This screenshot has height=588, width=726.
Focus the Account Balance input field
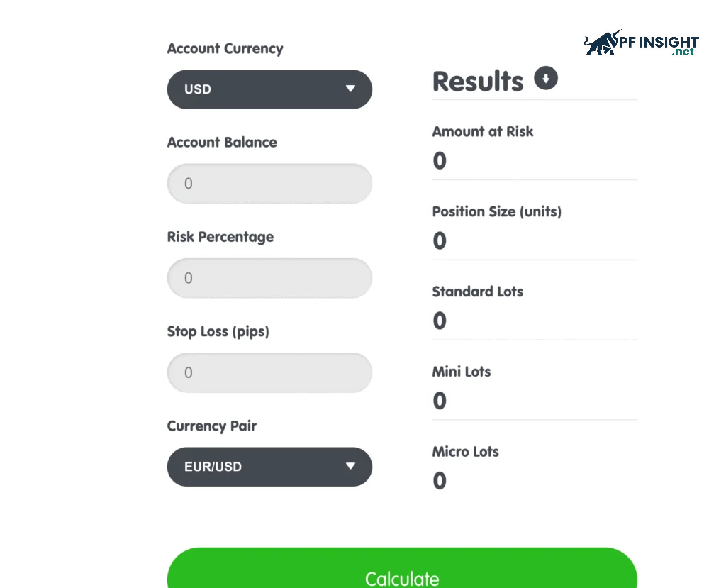(269, 184)
